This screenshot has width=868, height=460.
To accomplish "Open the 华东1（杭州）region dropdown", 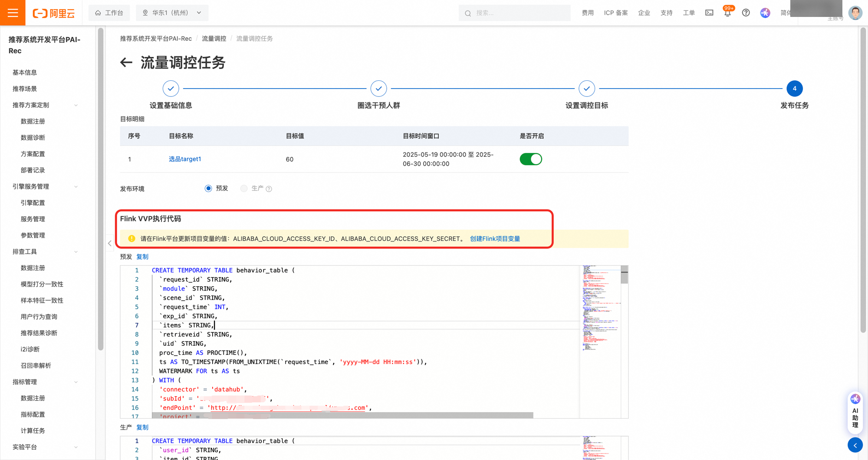I will 172,13.
